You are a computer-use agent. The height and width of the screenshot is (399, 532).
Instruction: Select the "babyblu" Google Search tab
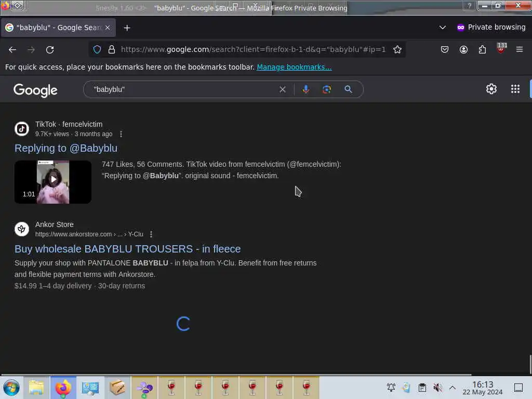pos(58,28)
